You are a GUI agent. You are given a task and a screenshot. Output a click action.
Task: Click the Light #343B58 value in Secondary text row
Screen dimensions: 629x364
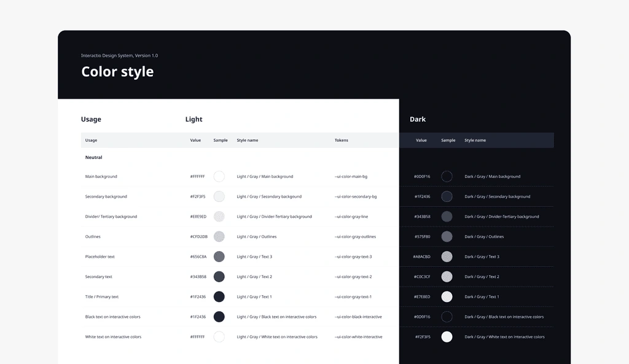198,277
